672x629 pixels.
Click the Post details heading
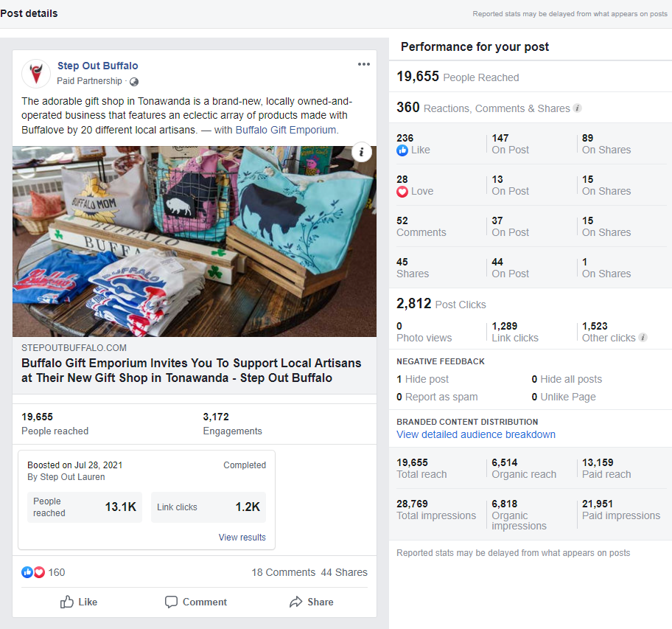[x=29, y=13]
